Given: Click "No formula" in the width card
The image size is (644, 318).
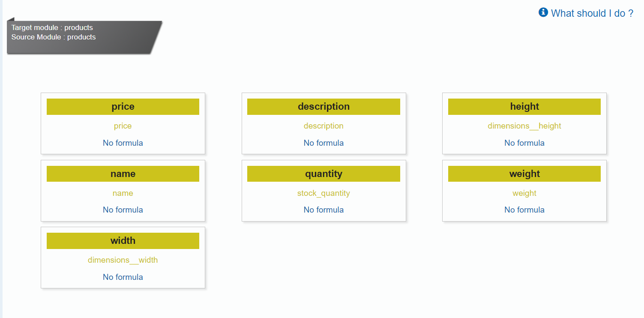Looking at the screenshot, I should pos(123,277).
